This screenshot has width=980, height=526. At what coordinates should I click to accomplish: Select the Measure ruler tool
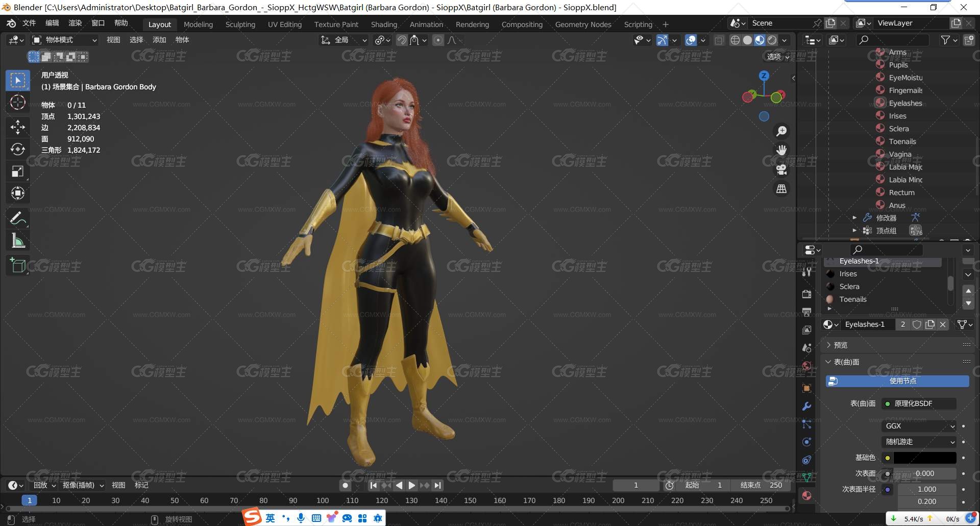(x=18, y=241)
